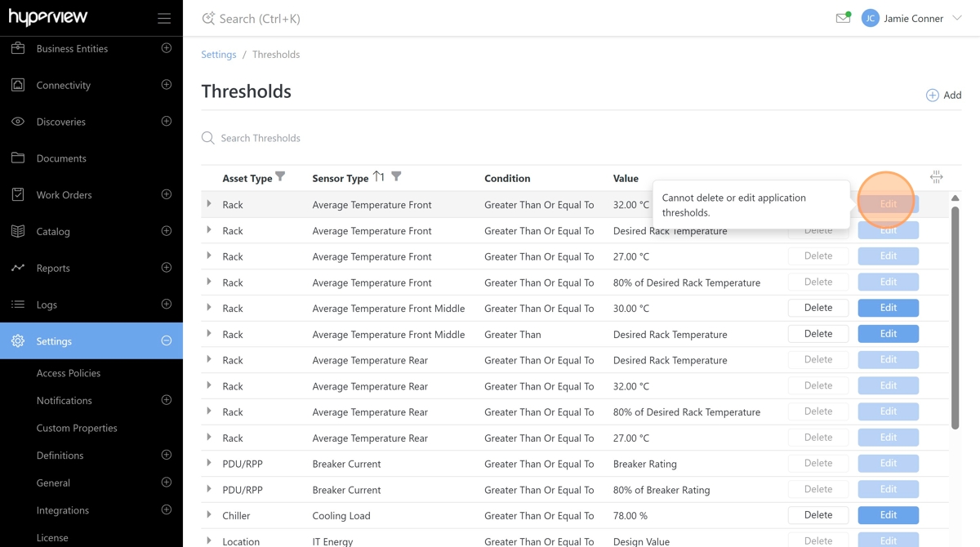Toggle the hamburger sidebar menu
This screenshot has width=980, height=547.
point(164,18)
